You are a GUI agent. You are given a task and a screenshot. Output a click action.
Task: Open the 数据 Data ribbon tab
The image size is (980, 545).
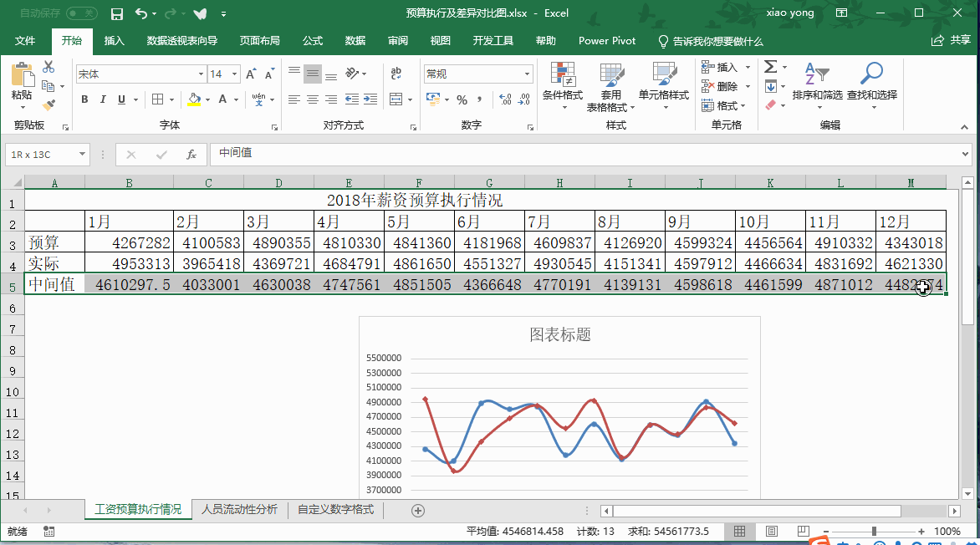click(x=355, y=41)
